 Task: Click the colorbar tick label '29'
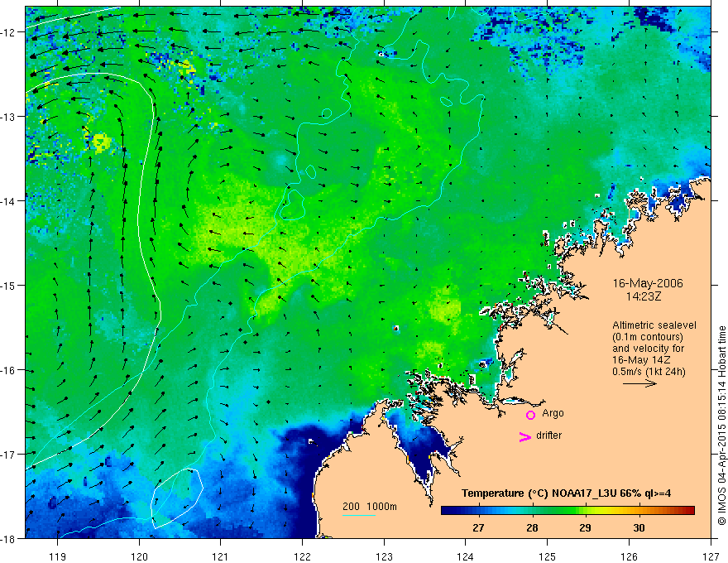(585, 527)
